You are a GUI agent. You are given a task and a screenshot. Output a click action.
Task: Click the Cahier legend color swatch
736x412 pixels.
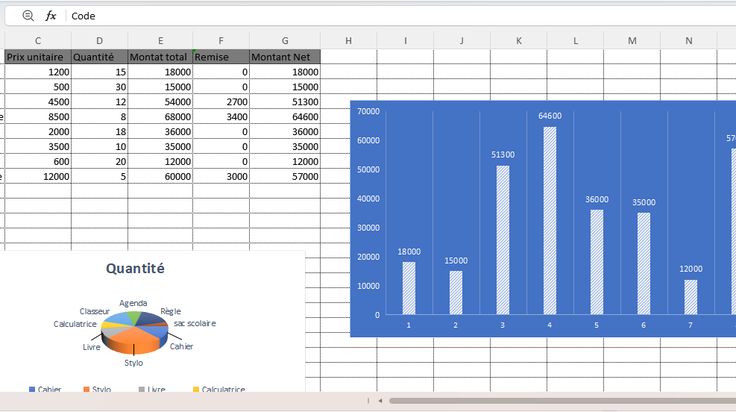tap(32, 389)
